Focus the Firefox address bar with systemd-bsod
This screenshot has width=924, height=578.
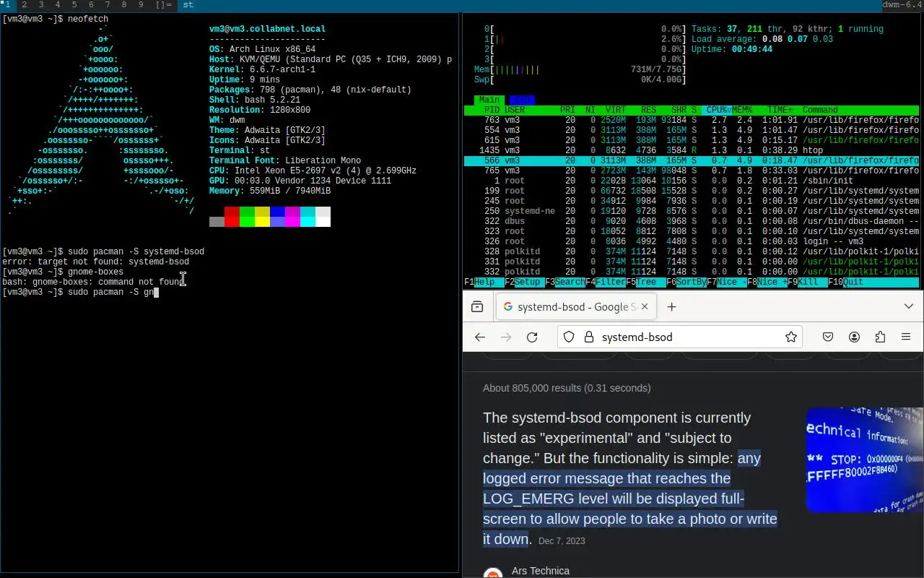tap(681, 337)
